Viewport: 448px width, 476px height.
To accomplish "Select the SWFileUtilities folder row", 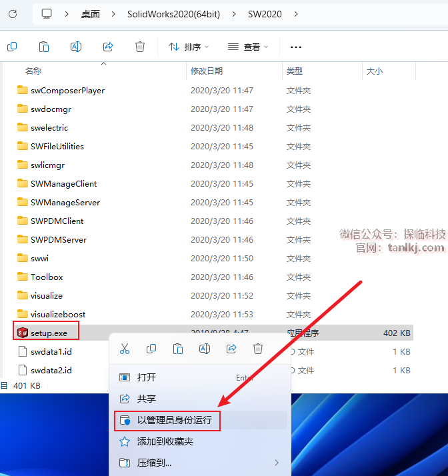I will [215, 146].
